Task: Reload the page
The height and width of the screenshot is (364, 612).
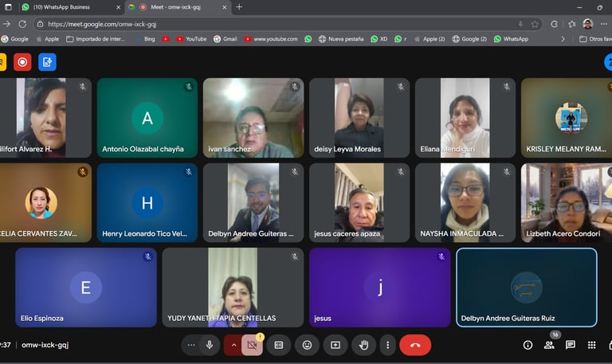Action: [x=22, y=24]
